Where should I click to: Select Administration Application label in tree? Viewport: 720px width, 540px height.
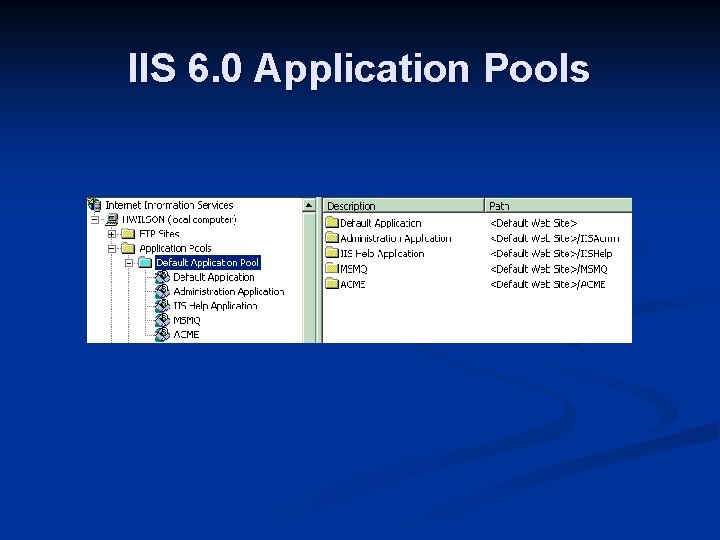pos(229,292)
